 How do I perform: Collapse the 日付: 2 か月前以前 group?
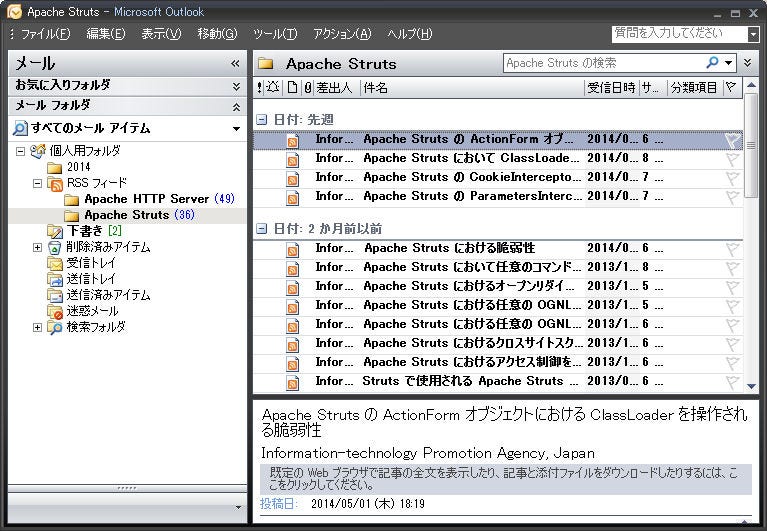pyautogui.click(x=262, y=229)
